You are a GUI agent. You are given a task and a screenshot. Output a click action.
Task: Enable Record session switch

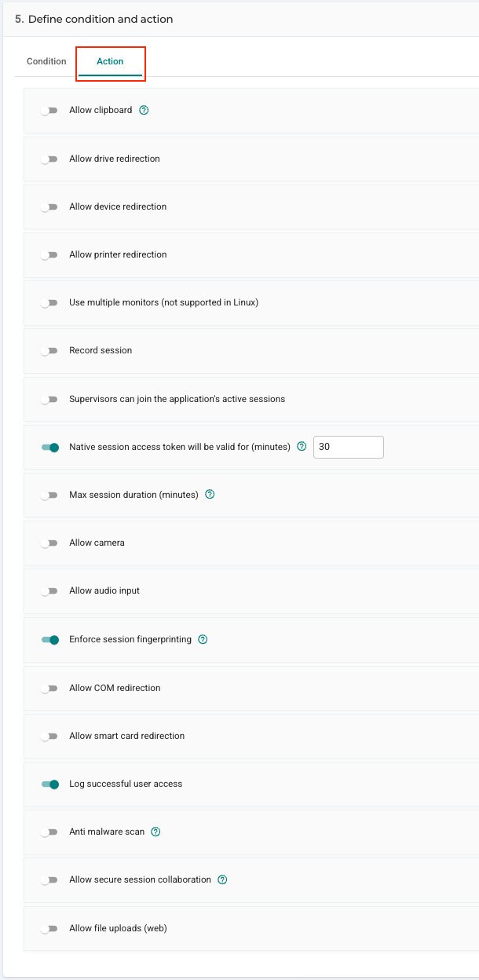pos(50,351)
